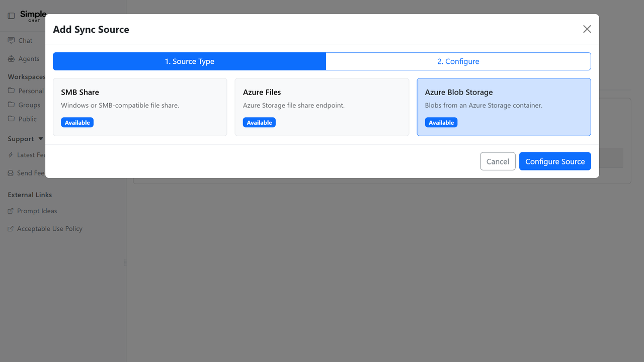
Task: Choose the SMB Share source card
Action: point(140,107)
